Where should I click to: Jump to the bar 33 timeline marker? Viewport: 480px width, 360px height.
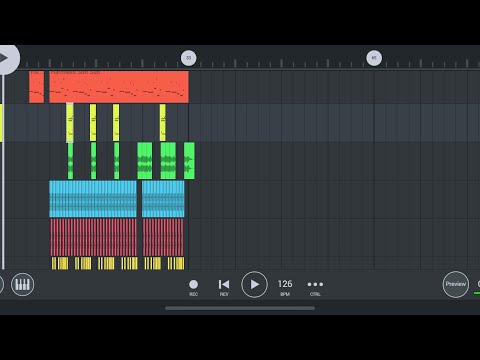pos(188,58)
